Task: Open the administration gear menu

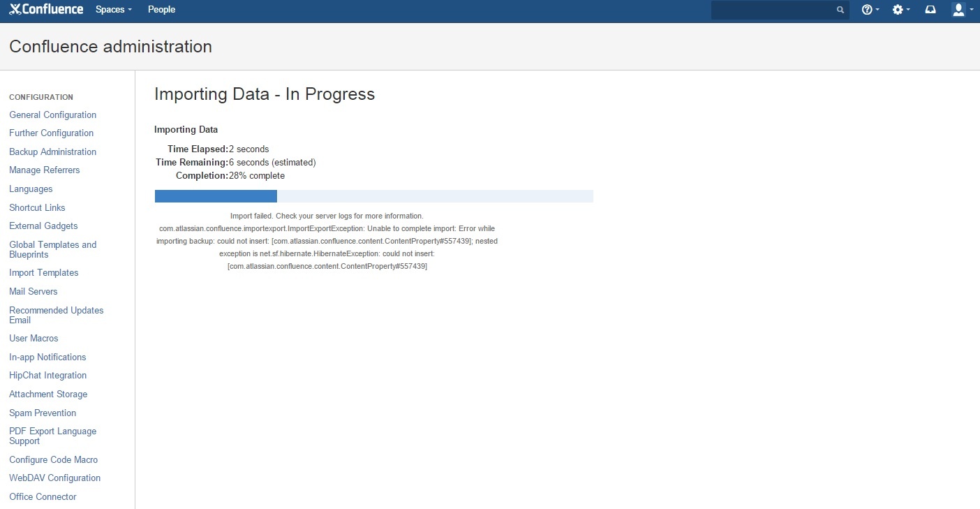Action: coord(901,10)
